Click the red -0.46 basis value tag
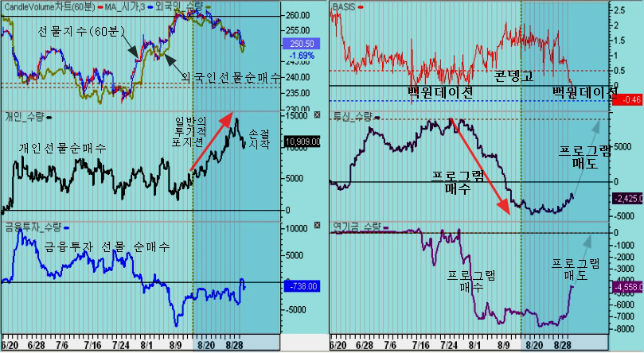 [x=627, y=99]
